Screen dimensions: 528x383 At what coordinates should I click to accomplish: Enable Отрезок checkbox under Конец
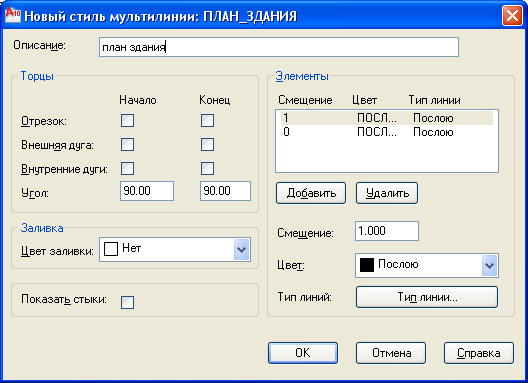pyautogui.click(x=207, y=120)
